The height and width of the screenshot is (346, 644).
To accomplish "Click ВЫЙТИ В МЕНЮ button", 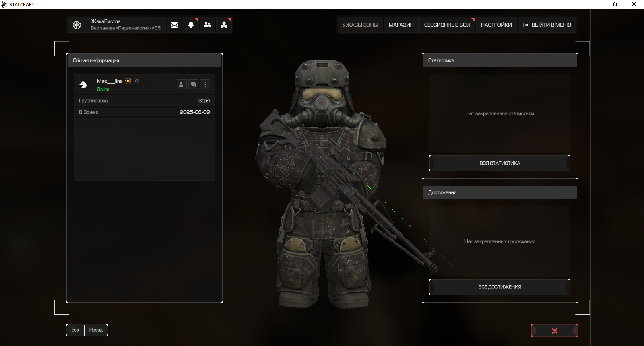I will 547,25.
